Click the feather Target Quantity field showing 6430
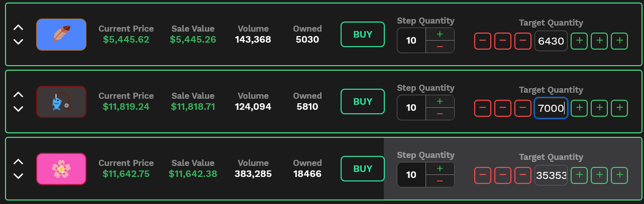 pos(551,41)
